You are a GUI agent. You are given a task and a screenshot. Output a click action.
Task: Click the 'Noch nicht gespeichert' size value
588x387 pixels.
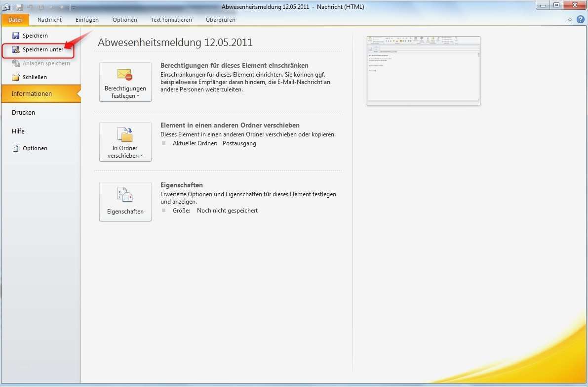click(227, 211)
